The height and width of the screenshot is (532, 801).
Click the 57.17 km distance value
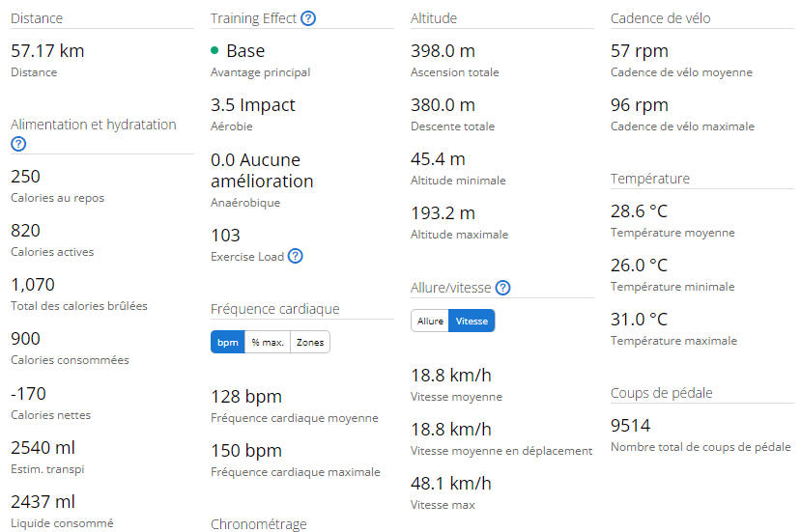pos(47,51)
